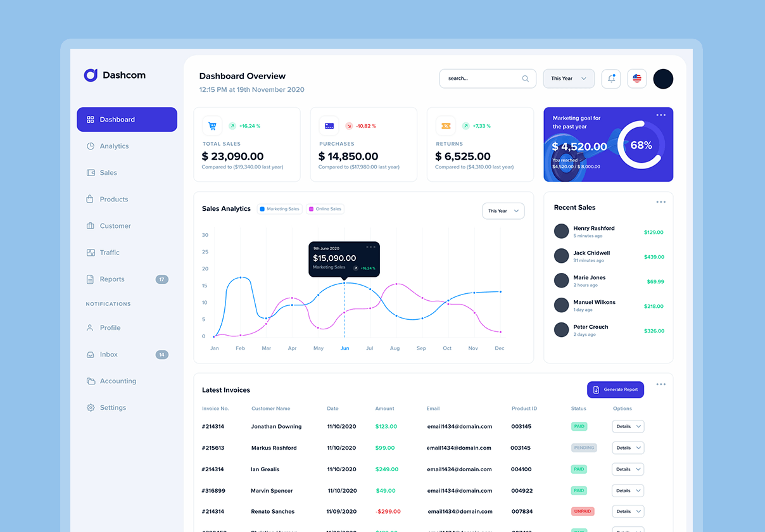The image size is (765, 532).
Task: Open the Traffic section
Action: [x=110, y=252]
